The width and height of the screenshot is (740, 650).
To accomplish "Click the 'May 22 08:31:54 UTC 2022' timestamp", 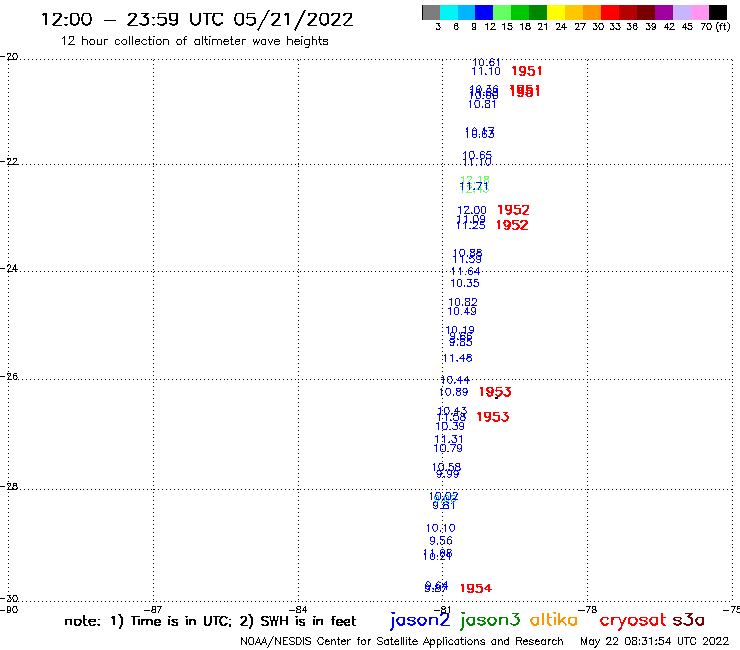I will 655,641.
